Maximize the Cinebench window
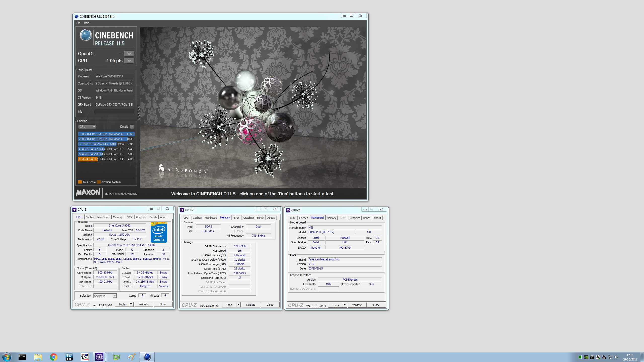The image size is (644, 362). [x=351, y=16]
